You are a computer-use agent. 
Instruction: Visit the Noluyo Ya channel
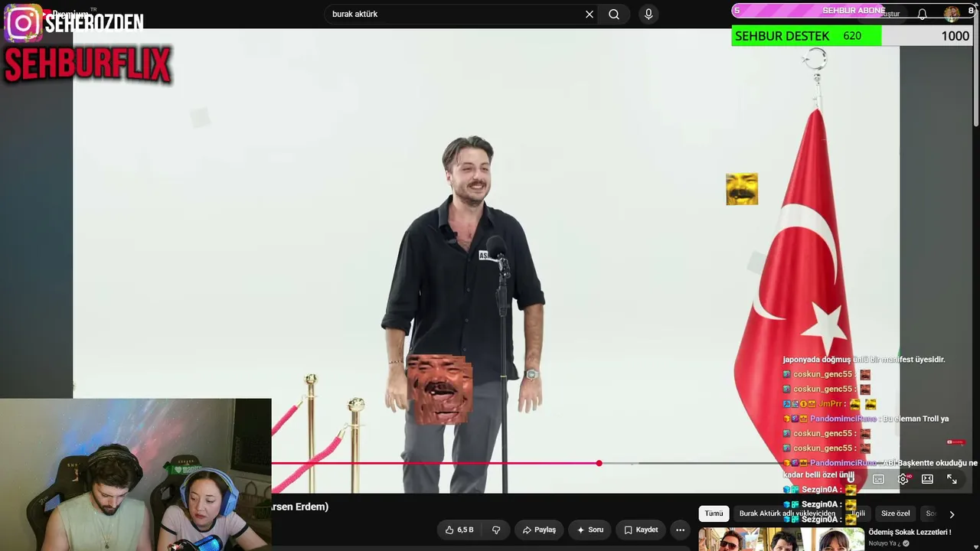coord(884,543)
